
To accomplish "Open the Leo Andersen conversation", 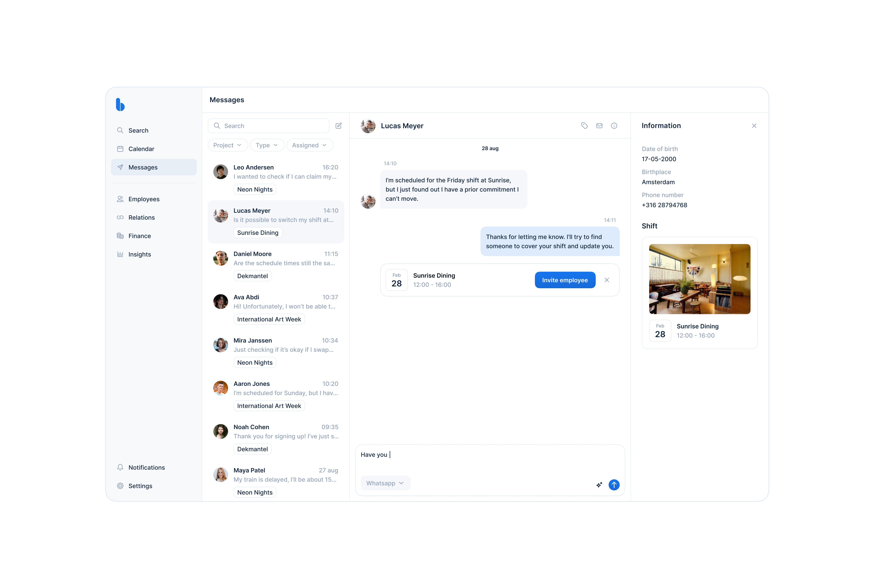I will click(276, 178).
